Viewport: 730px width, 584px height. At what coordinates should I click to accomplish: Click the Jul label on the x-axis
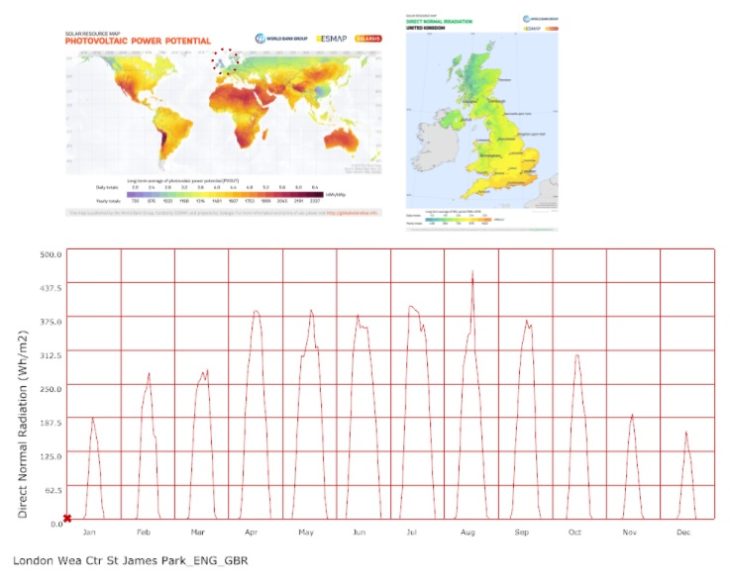click(413, 533)
